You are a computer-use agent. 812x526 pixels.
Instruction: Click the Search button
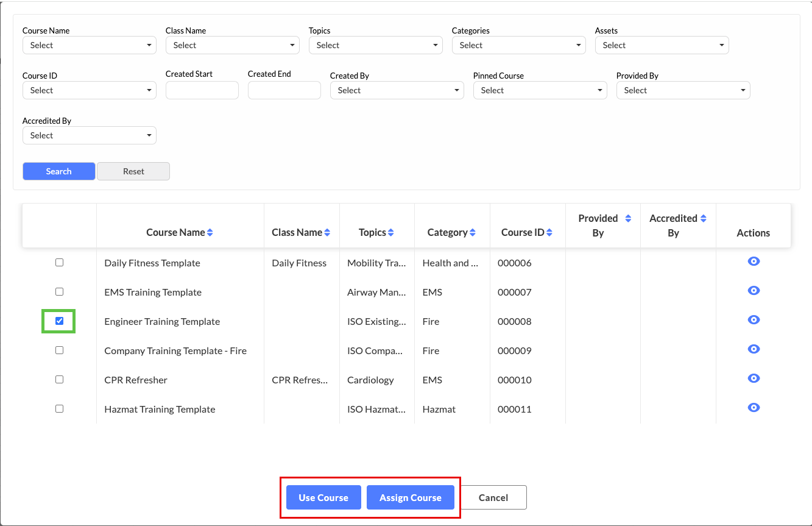[58, 171]
